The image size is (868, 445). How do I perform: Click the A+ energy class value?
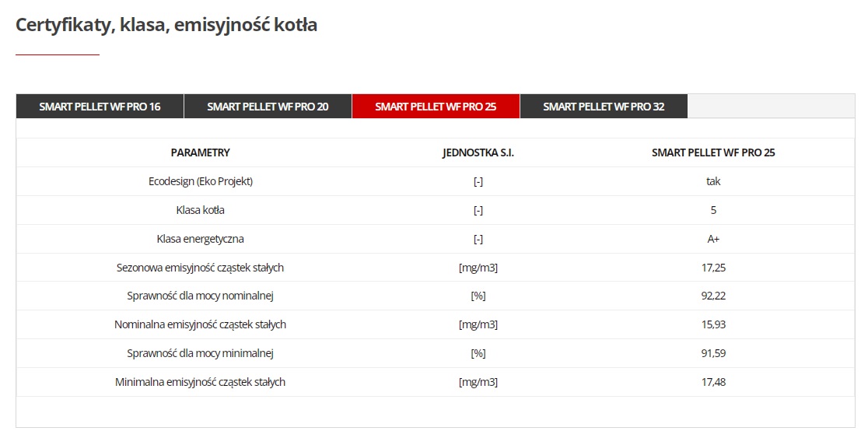(x=713, y=239)
